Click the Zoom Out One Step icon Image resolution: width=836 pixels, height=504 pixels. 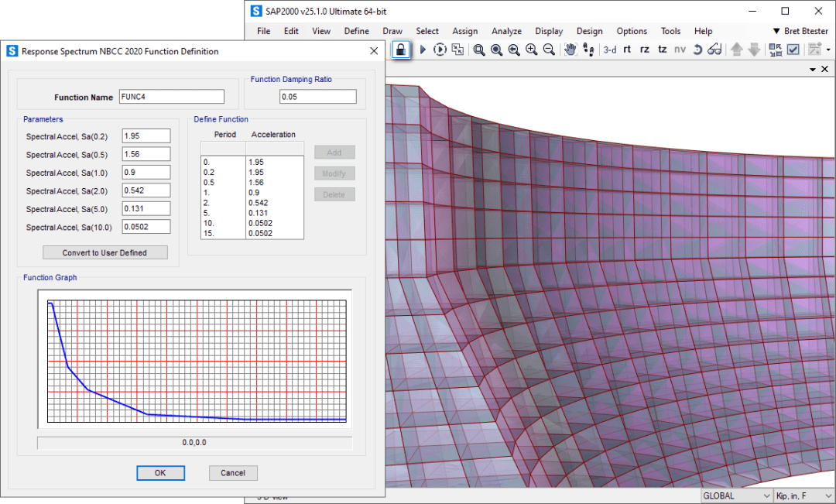click(x=549, y=50)
